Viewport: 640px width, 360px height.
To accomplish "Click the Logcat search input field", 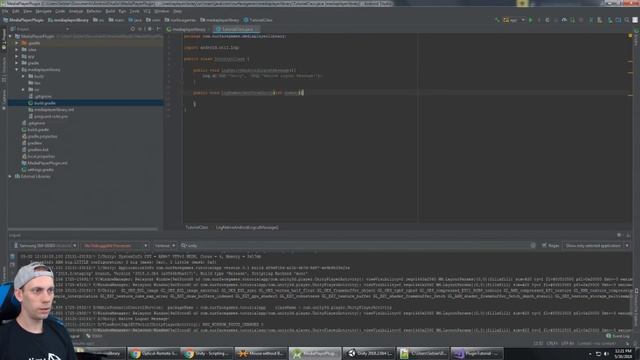I will coord(358,246).
